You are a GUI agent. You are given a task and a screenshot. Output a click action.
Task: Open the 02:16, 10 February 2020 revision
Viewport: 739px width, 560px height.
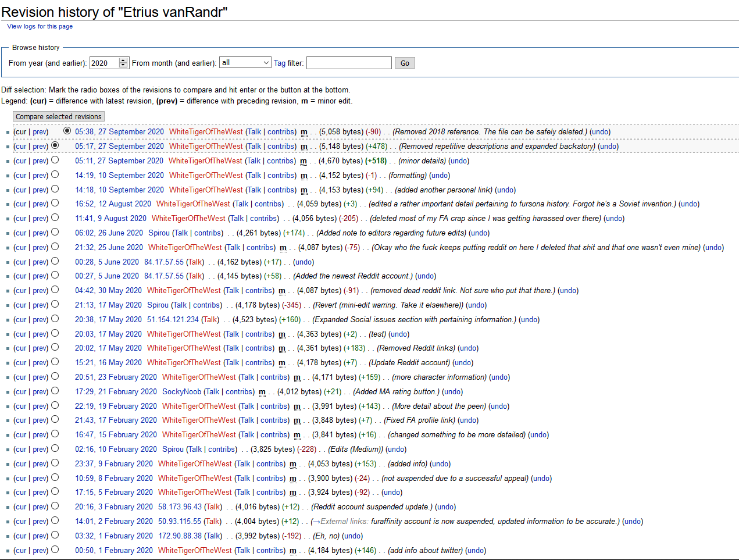(x=116, y=450)
